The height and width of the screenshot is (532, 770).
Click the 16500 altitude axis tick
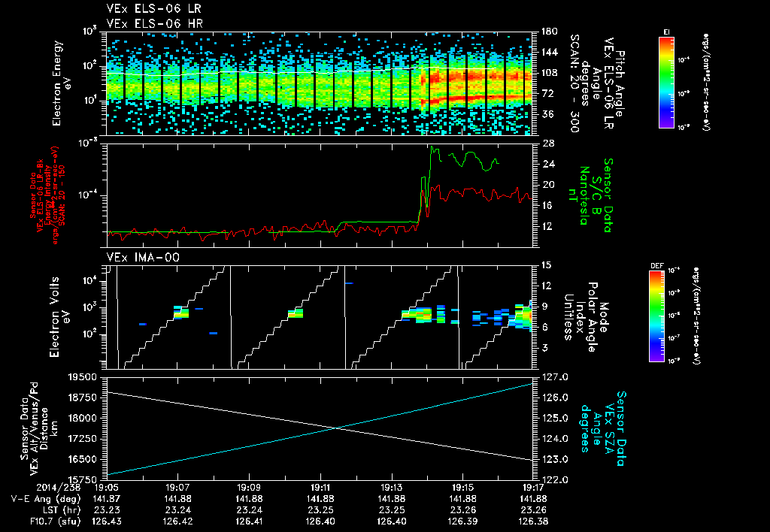pos(83,459)
